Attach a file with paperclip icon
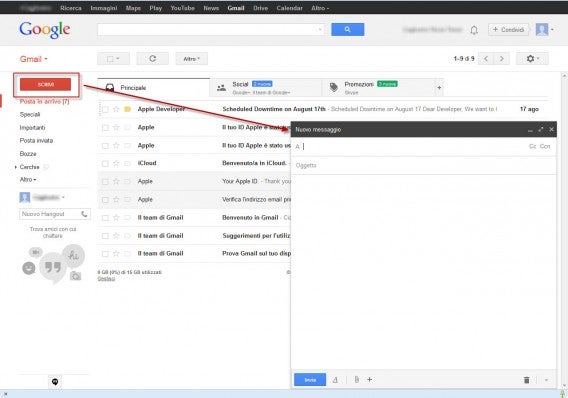This screenshot has height=398, width=568. tap(357, 380)
